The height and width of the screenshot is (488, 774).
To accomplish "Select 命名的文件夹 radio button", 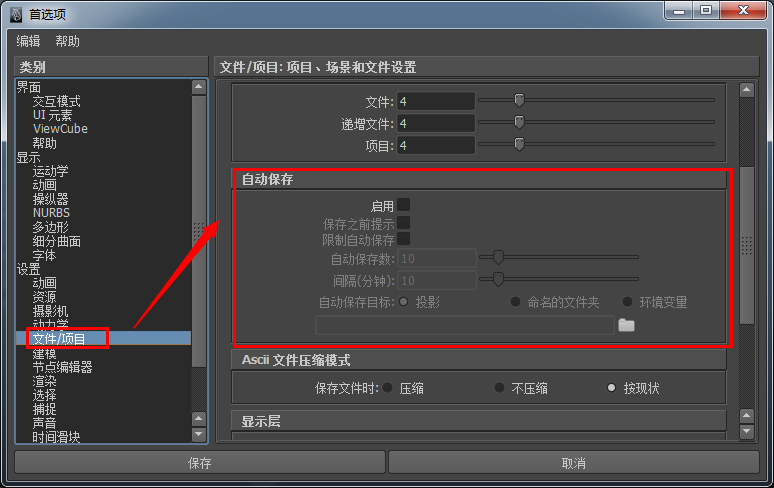I will [x=515, y=301].
